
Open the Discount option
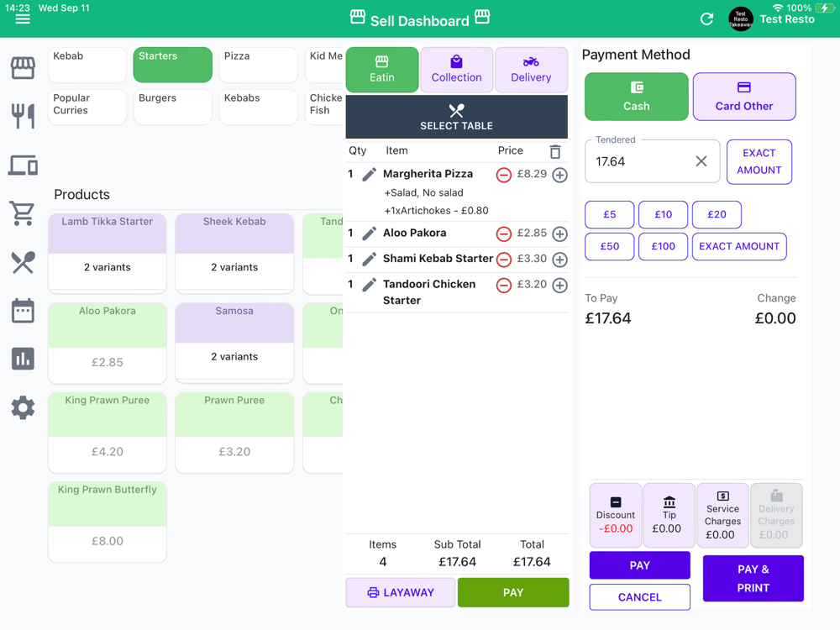[616, 516]
